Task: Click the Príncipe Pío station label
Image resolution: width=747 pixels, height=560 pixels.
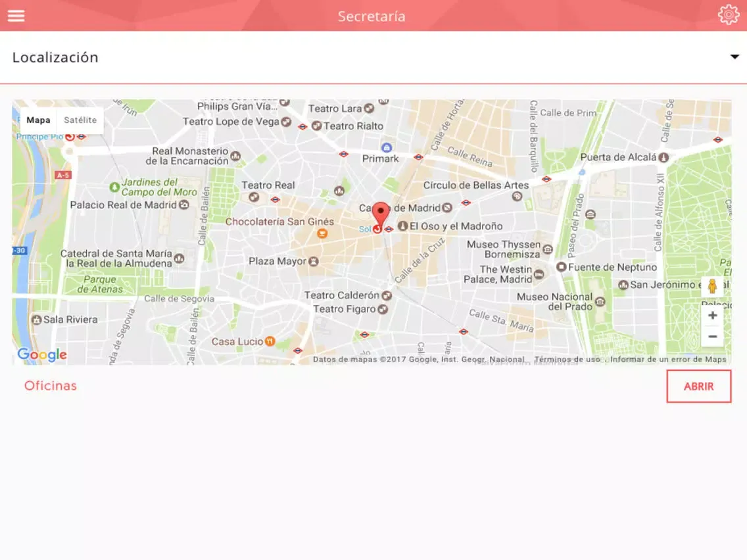Action: tap(39, 137)
